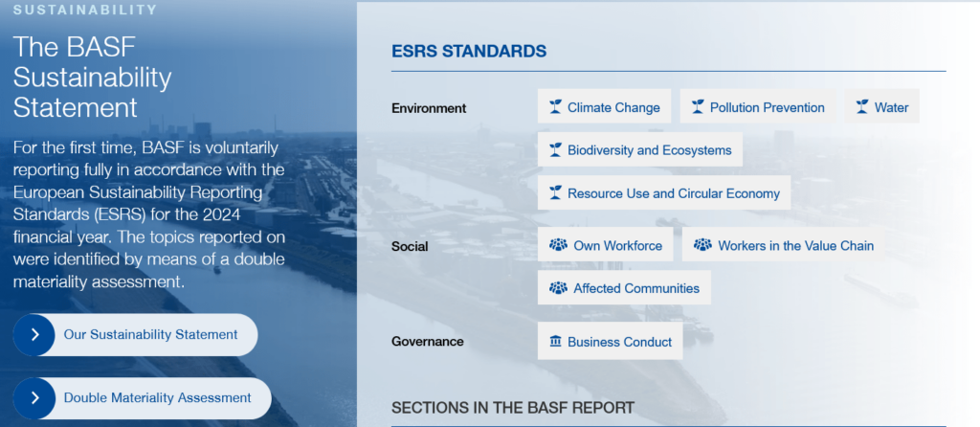
Task: Go to Biodiversity and Ecosystems
Action: click(640, 149)
